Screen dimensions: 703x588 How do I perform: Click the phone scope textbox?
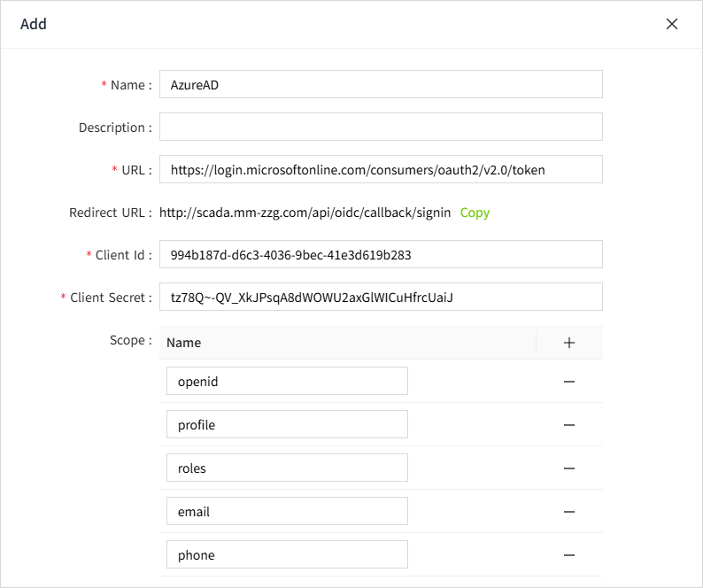[x=287, y=555]
